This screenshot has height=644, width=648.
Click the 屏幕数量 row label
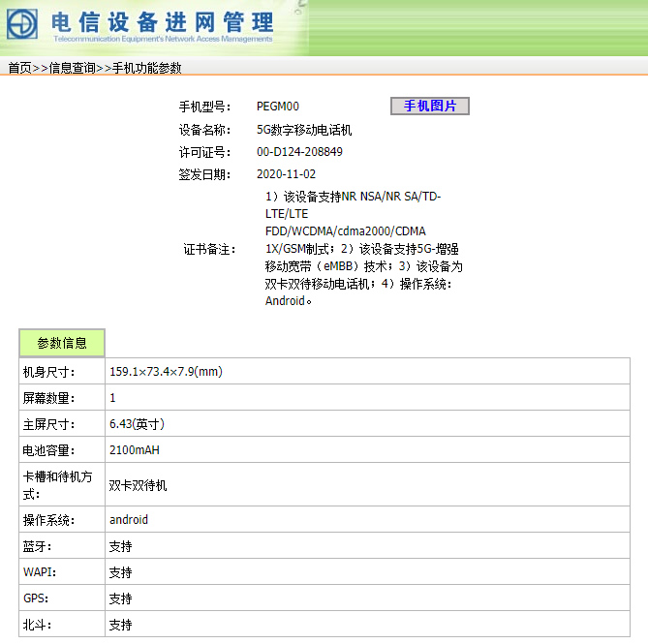tap(48, 398)
